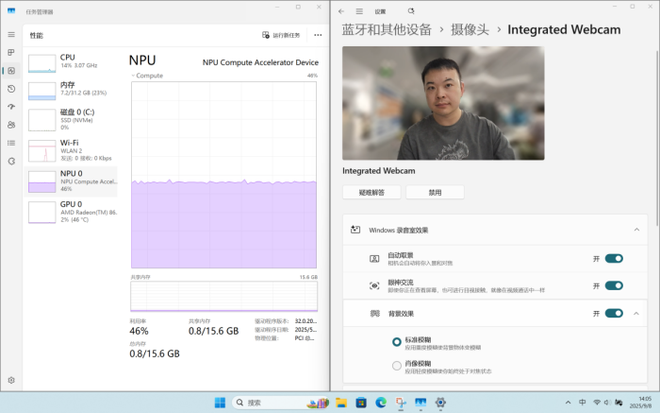The height and width of the screenshot is (413, 660).
Task: Open the Processes page icon in sidebar
Action: pyautogui.click(x=11, y=52)
